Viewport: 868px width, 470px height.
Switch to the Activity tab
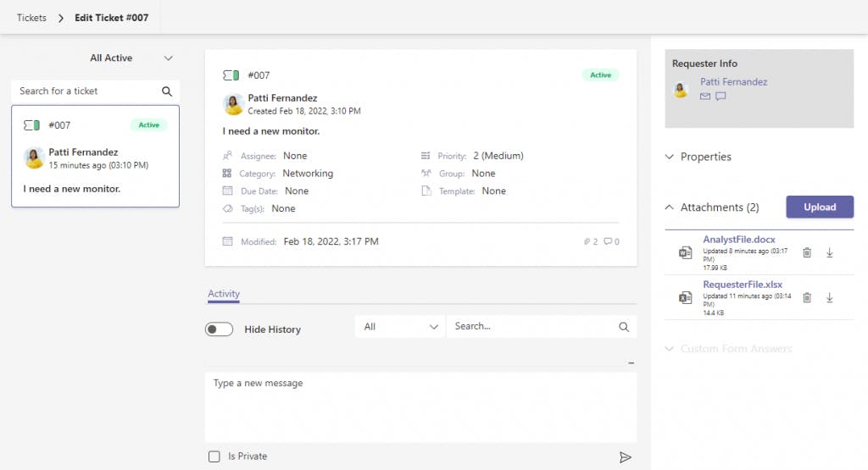point(224,294)
